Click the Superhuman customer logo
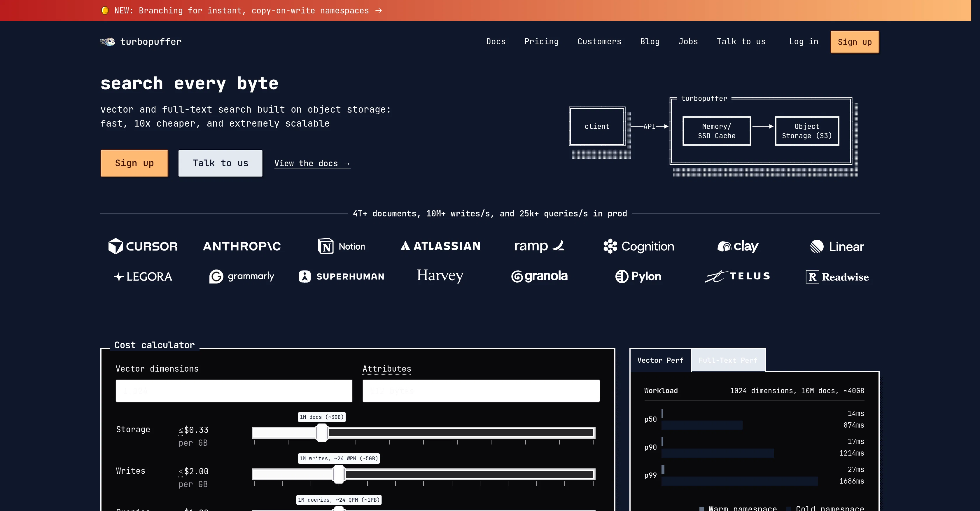980x511 pixels. click(341, 276)
